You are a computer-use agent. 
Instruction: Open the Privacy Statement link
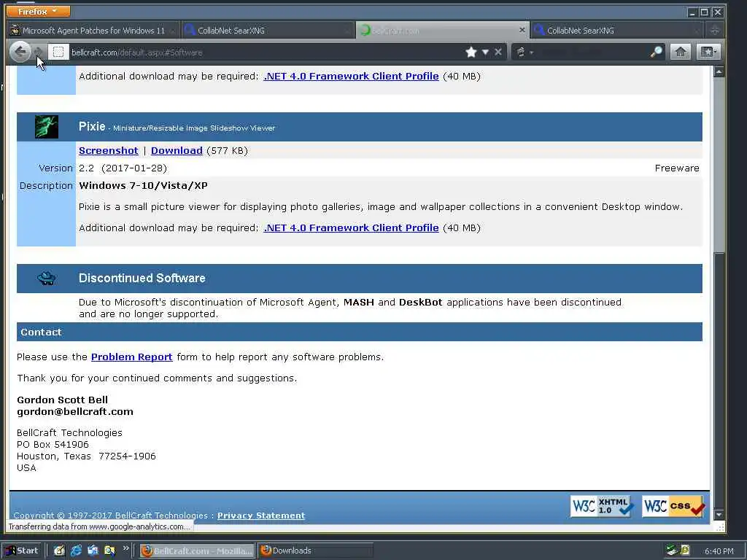[x=261, y=516]
